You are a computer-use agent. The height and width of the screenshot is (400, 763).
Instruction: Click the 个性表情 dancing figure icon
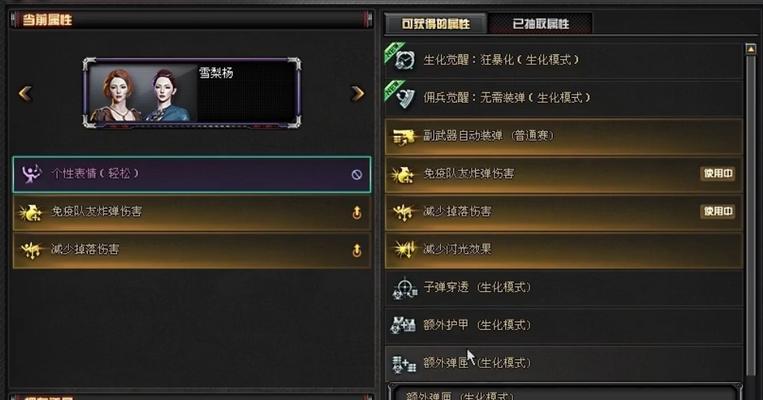pos(31,173)
